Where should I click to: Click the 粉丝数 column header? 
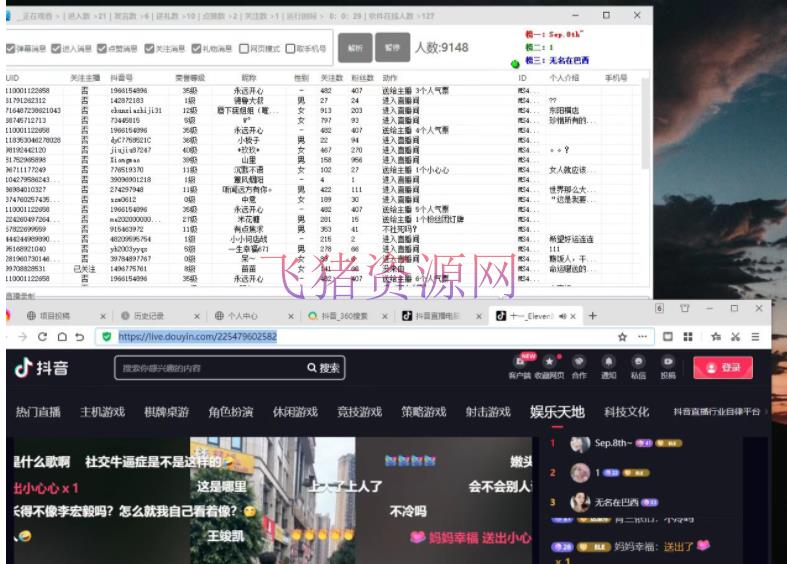tap(362, 78)
